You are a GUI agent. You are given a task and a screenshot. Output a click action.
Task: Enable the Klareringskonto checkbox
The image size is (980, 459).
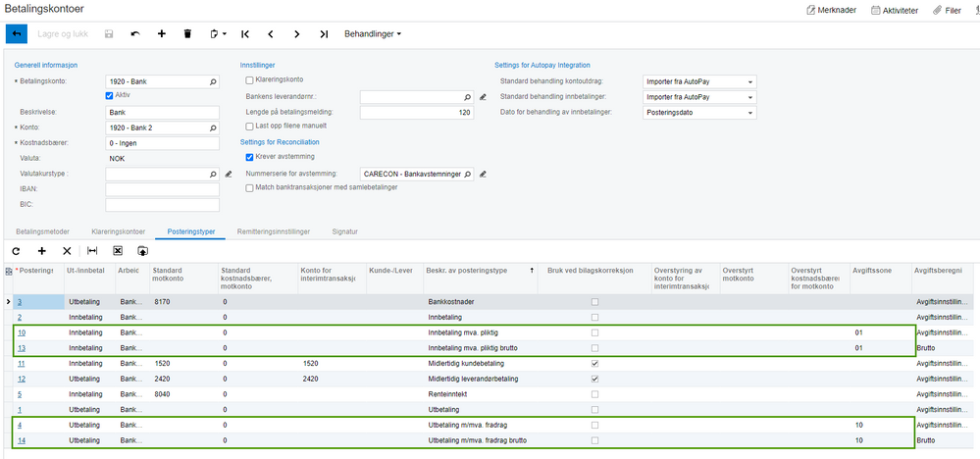point(249,80)
